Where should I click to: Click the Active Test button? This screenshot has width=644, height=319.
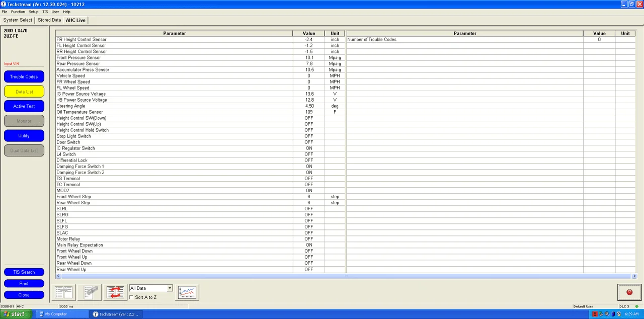pyautogui.click(x=24, y=106)
